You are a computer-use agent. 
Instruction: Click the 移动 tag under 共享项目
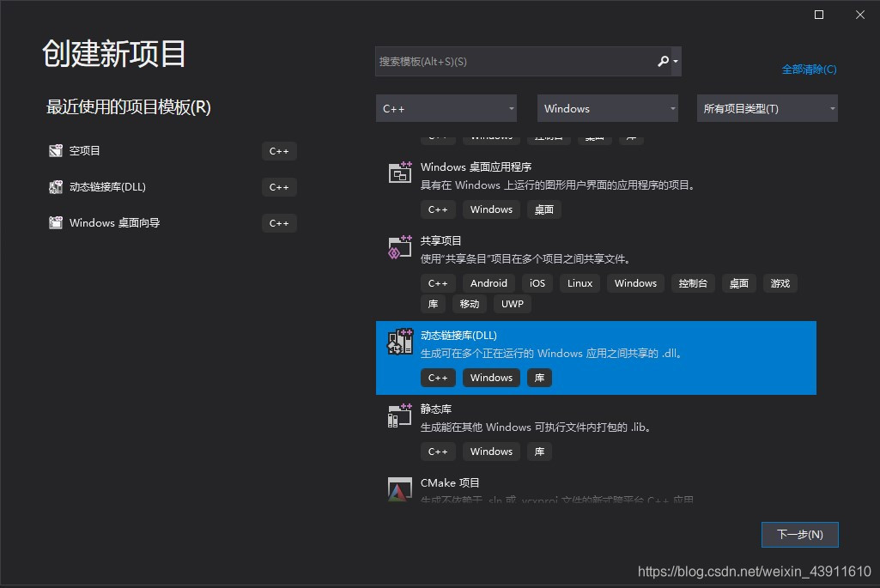click(x=469, y=304)
